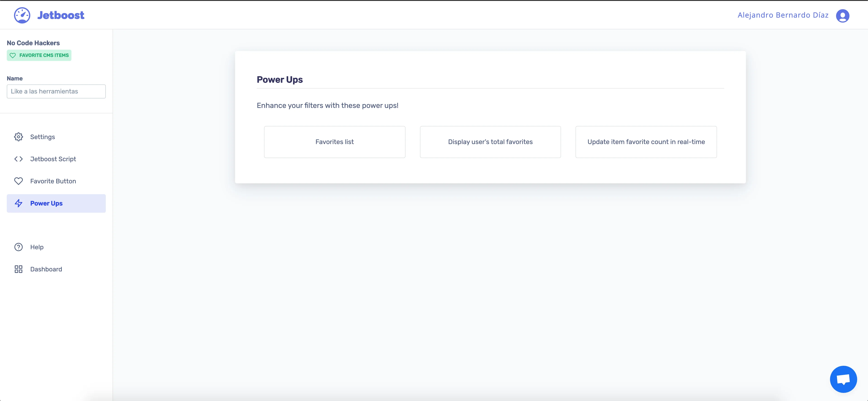Go to Jetboost Script section

(x=53, y=159)
